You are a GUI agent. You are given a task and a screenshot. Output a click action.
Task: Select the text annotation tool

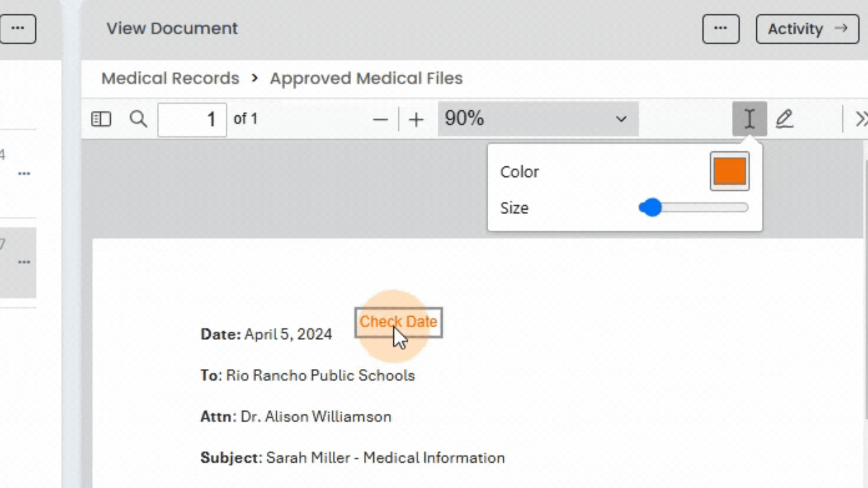(749, 119)
